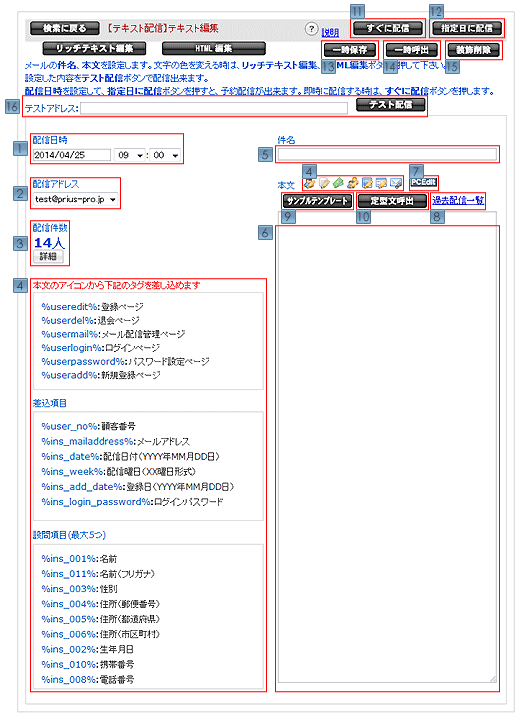This screenshot has height=720, width=522.
Task: Click the blue notepad-pencil tag insert icon
Action: pos(367,184)
